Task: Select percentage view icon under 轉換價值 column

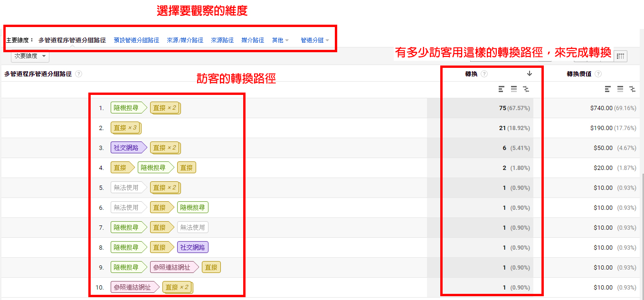Action: [x=620, y=89]
